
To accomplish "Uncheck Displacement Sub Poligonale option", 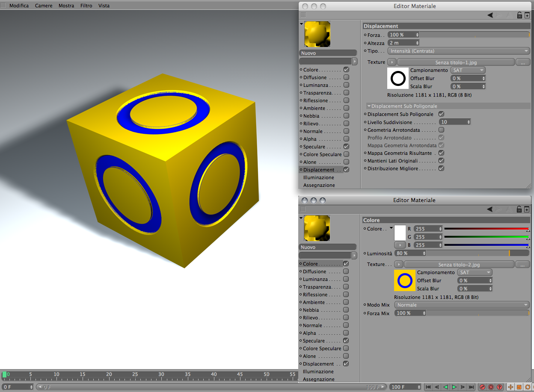I will [x=441, y=114].
